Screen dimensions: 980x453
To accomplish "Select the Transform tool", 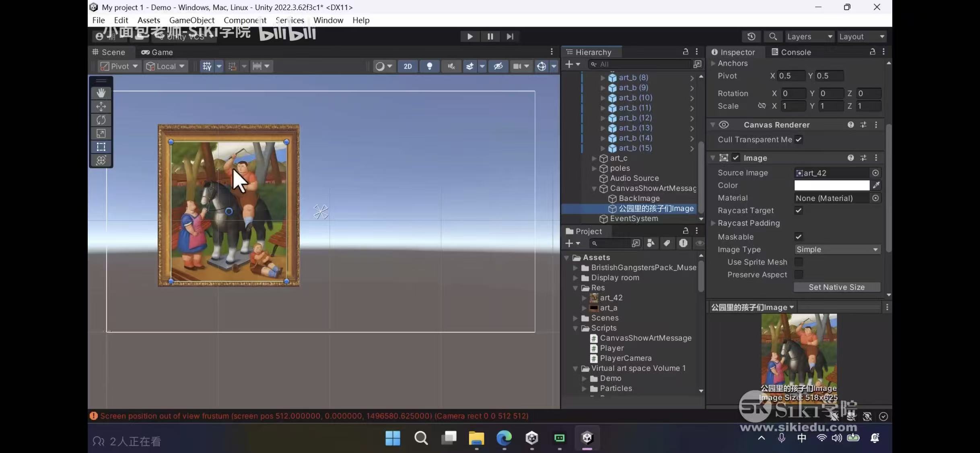I will tap(101, 160).
